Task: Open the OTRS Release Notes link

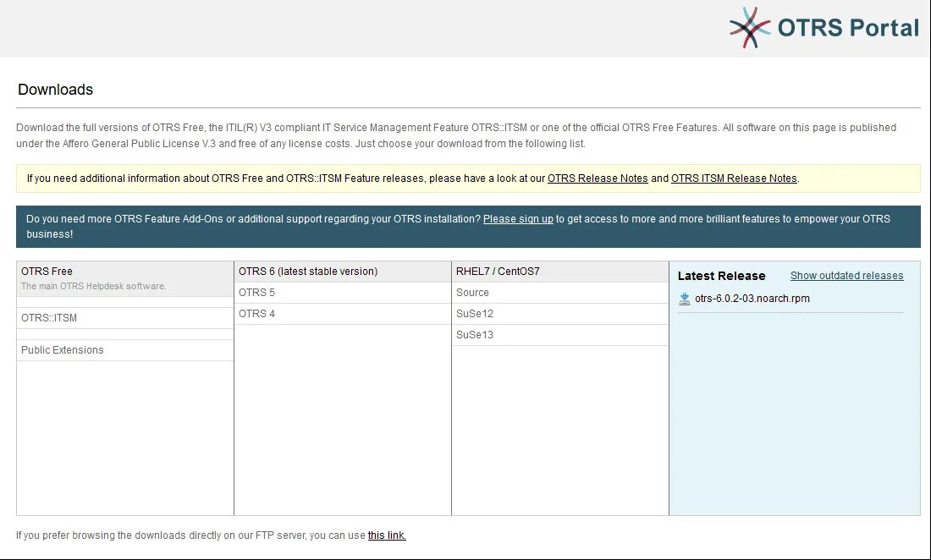Action: [598, 178]
